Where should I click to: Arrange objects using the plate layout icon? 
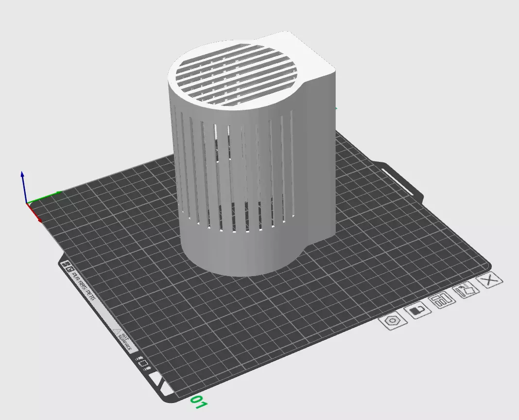442,300
